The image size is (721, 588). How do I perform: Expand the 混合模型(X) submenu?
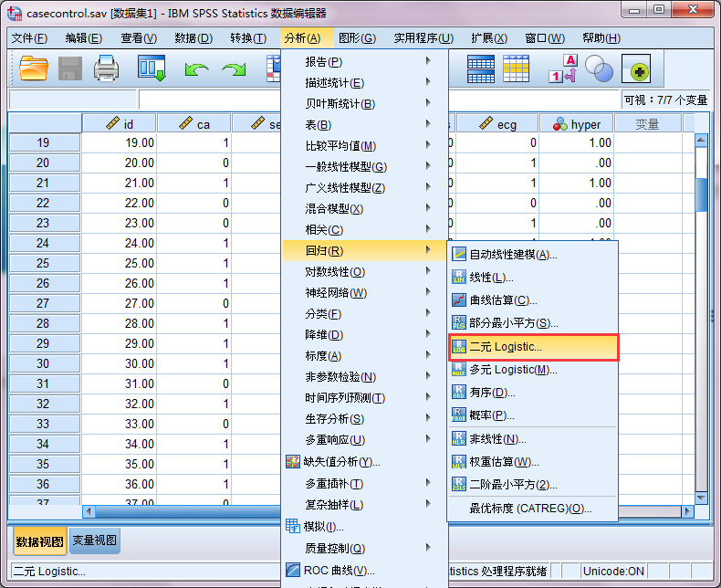[365, 209]
